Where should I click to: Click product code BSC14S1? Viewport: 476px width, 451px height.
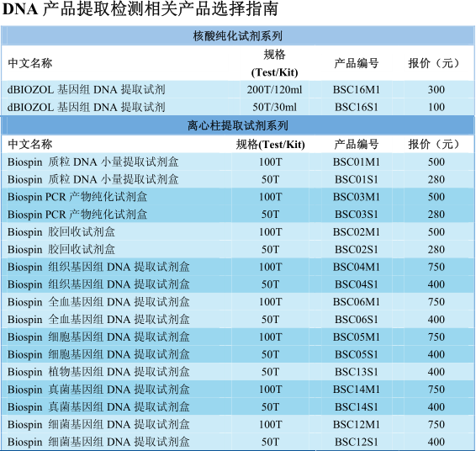[x=357, y=407]
